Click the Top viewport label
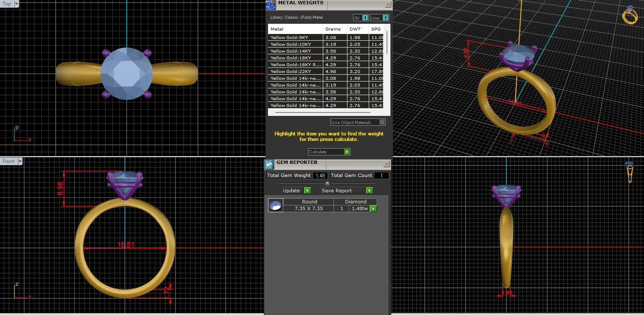Viewport: 644px width, 315px height. pyautogui.click(x=7, y=4)
